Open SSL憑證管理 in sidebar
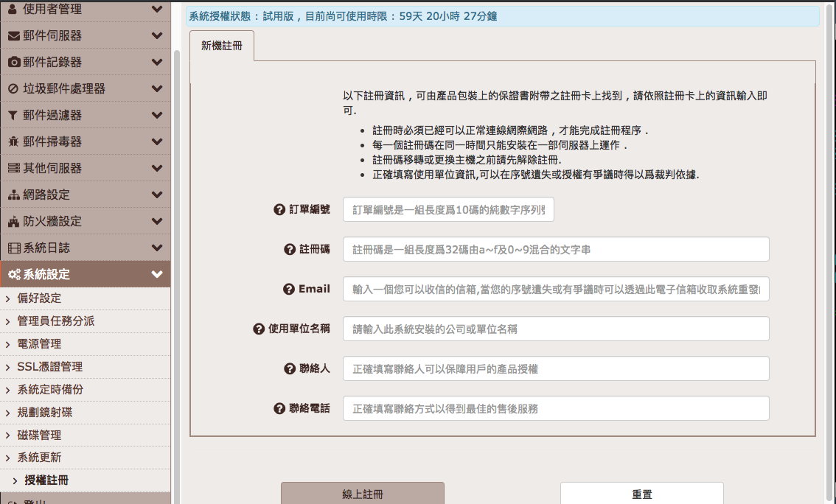Viewport: 836px width, 504px height. 49,366
